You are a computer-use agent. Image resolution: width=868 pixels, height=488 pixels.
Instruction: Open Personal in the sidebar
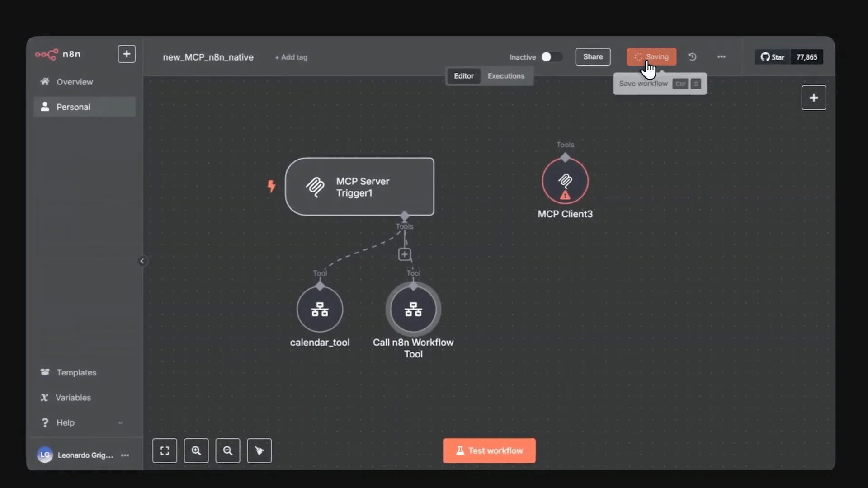[85, 107]
